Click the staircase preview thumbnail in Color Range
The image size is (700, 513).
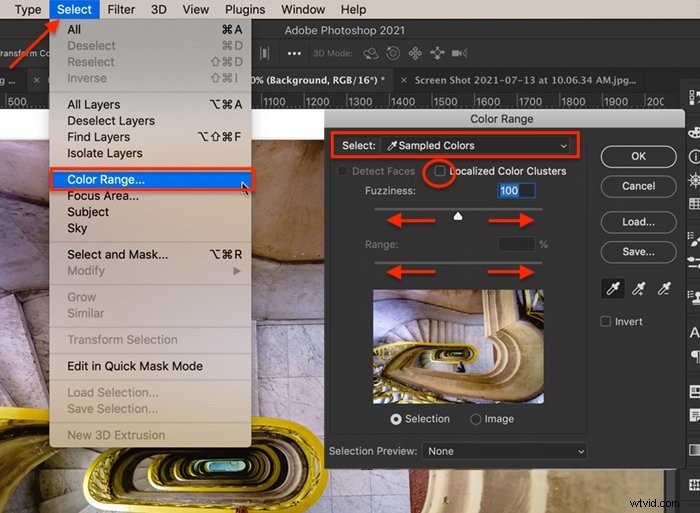coord(458,346)
